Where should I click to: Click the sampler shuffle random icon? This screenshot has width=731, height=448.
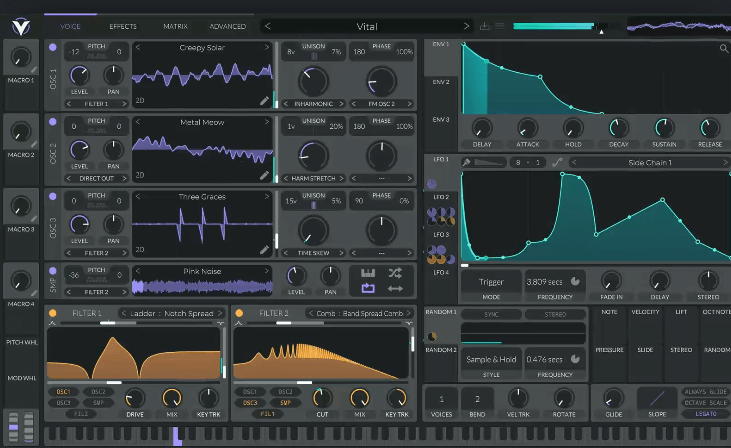click(394, 273)
